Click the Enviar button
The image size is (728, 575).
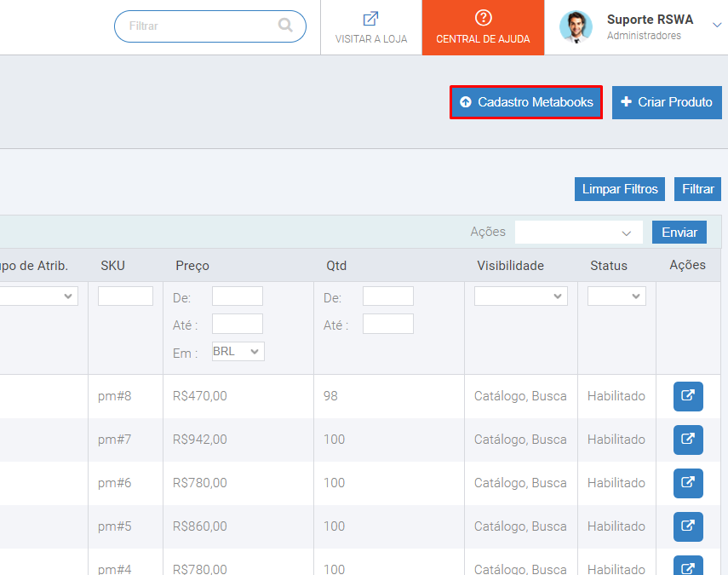[x=679, y=232]
